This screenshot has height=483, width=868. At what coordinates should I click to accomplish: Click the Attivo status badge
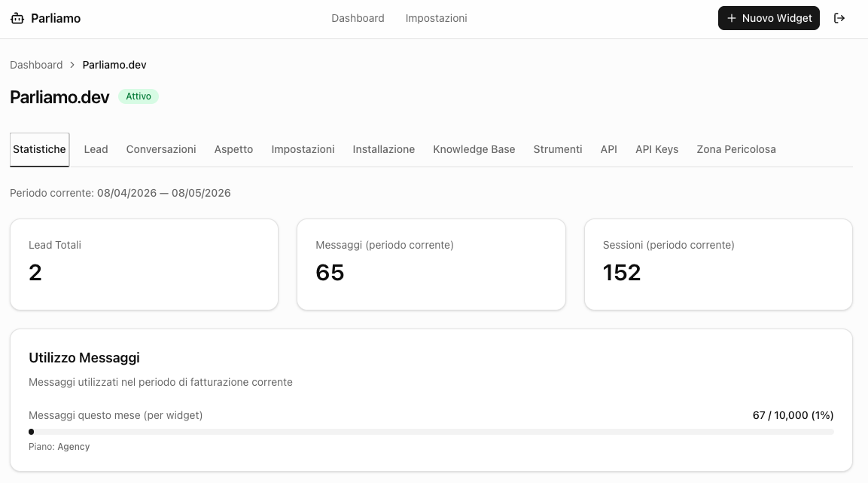point(139,96)
